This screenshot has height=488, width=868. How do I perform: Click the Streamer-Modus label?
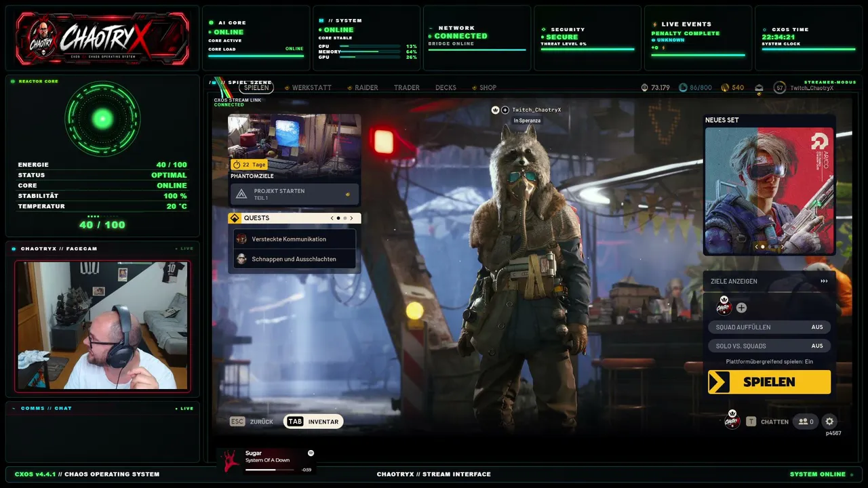[830, 82]
